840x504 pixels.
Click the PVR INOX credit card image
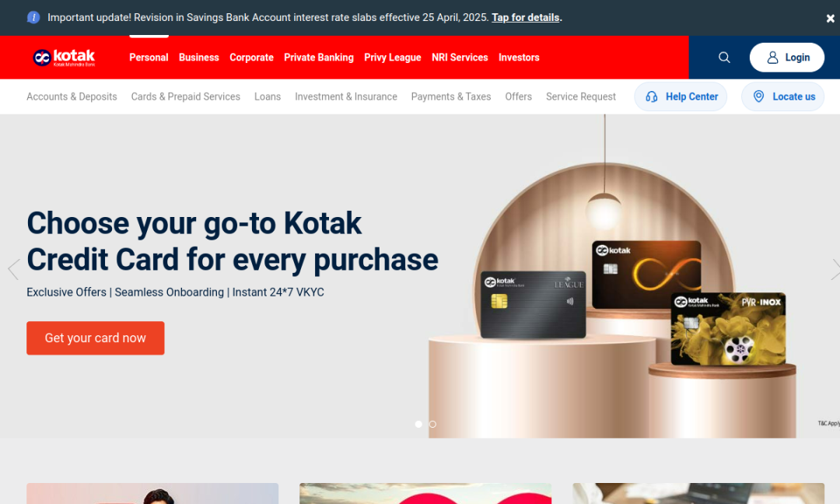point(728,329)
